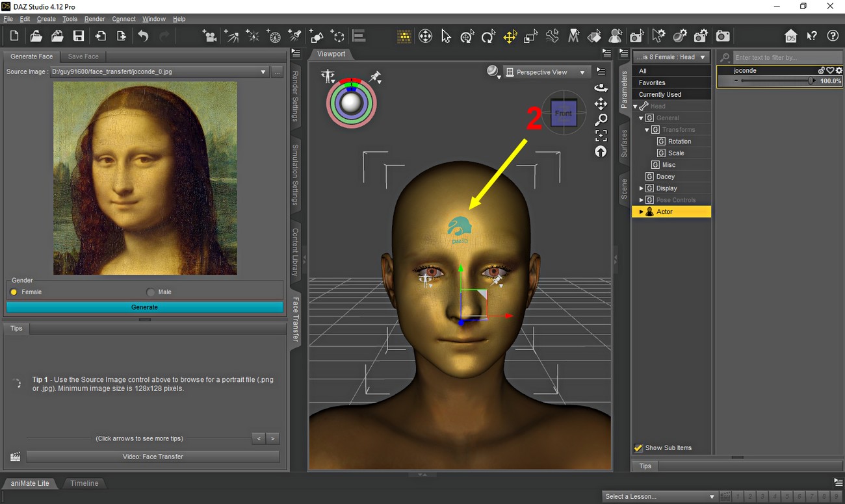Image resolution: width=845 pixels, height=504 pixels.
Task: Expand the Display group
Action: (x=642, y=188)
